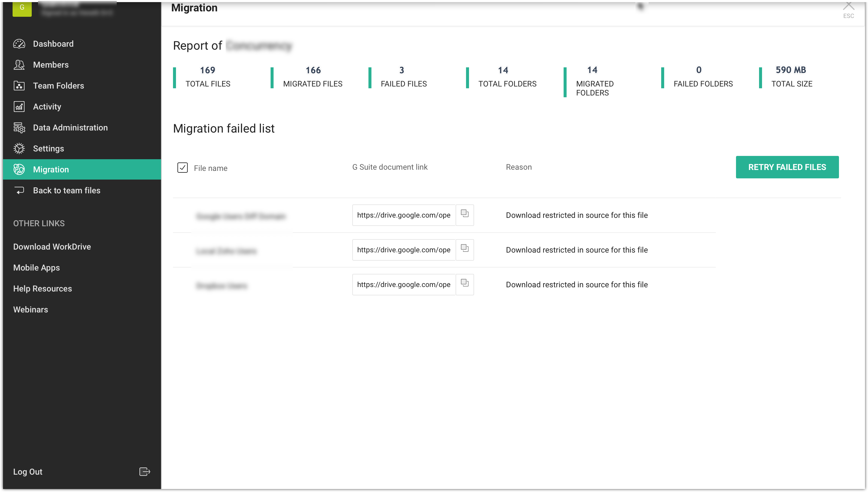The height and width of the screenshot is (492, 868).
Task: Open the Download WorkDrive link
Action: point(52,247)
